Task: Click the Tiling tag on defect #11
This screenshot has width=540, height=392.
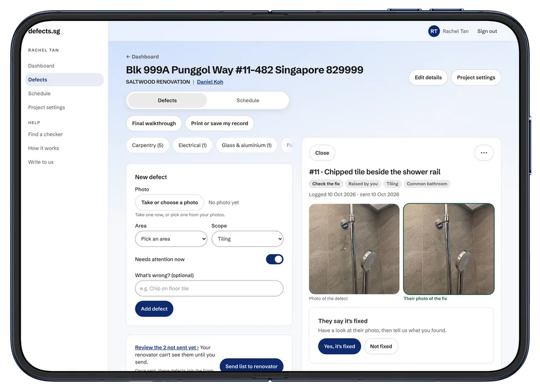Action: pos(393,184)
